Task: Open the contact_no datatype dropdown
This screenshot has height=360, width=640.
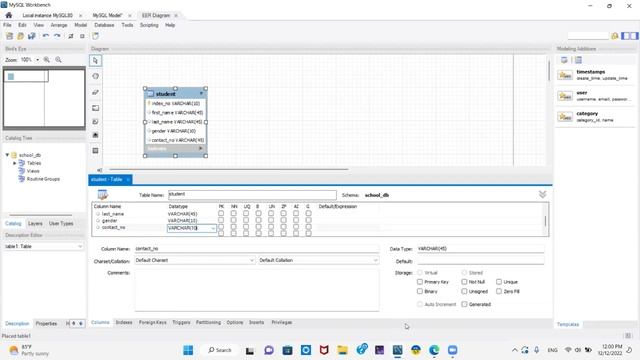Action: [x=213, y=228]
